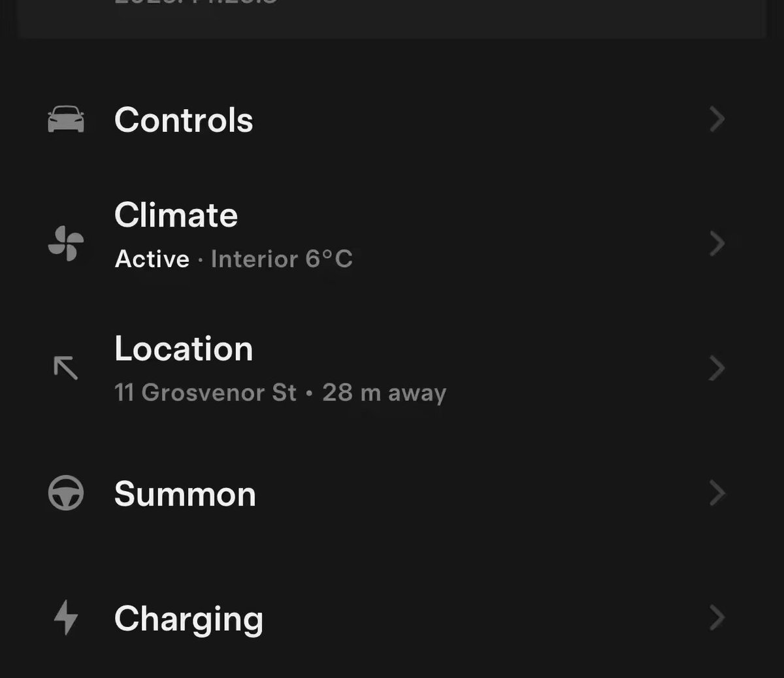Tap the partially hidden card at top
The image size is (784, 678).
point(392,18)
